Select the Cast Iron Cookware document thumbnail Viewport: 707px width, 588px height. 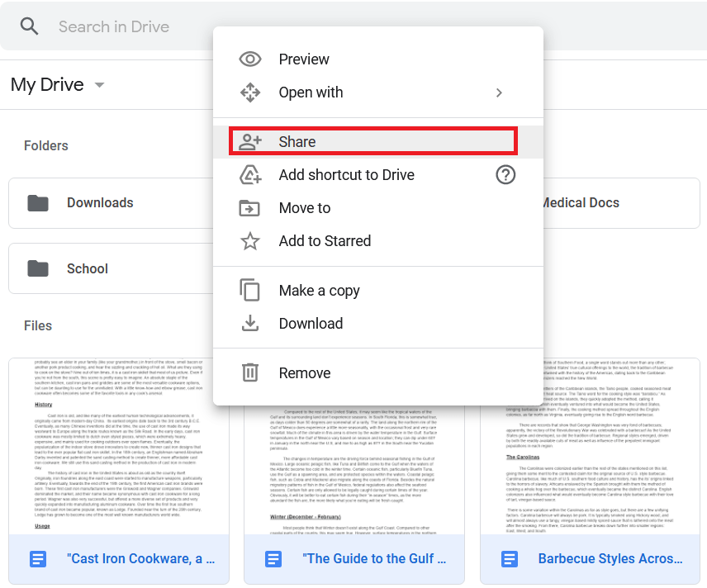[x=118, y=446]
